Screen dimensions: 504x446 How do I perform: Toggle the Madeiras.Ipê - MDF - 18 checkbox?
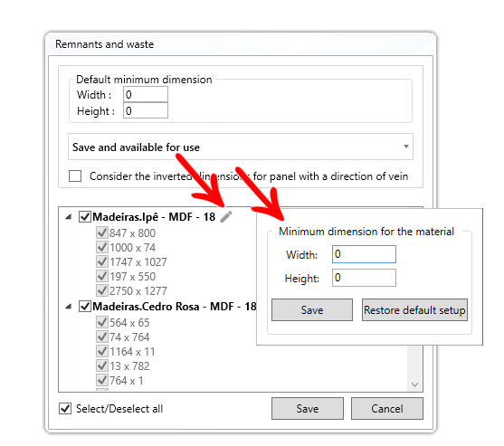click(85, 216)
